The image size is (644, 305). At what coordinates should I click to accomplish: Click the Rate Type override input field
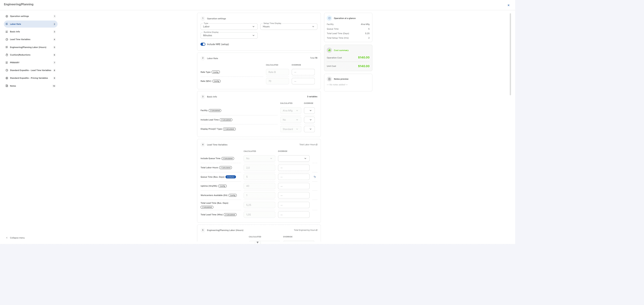point(303,72)
